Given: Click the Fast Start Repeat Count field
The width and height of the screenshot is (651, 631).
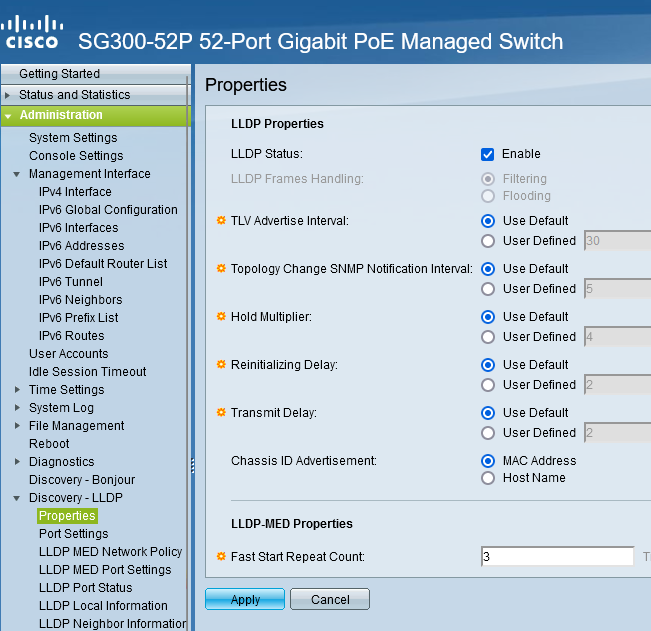Looking at the screenshot, I should point(558,556).
